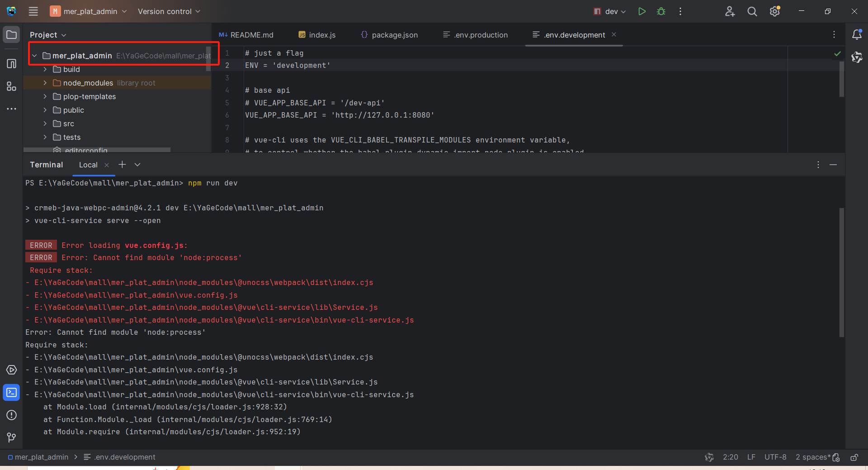The image size is (868, 470).
Task: Click the terminal vertical scrollbar
Action: coord(842,272)
